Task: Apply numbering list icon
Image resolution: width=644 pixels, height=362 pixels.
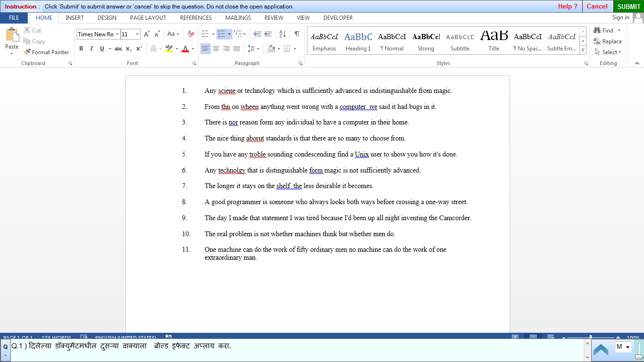Action: coord(221,34)
